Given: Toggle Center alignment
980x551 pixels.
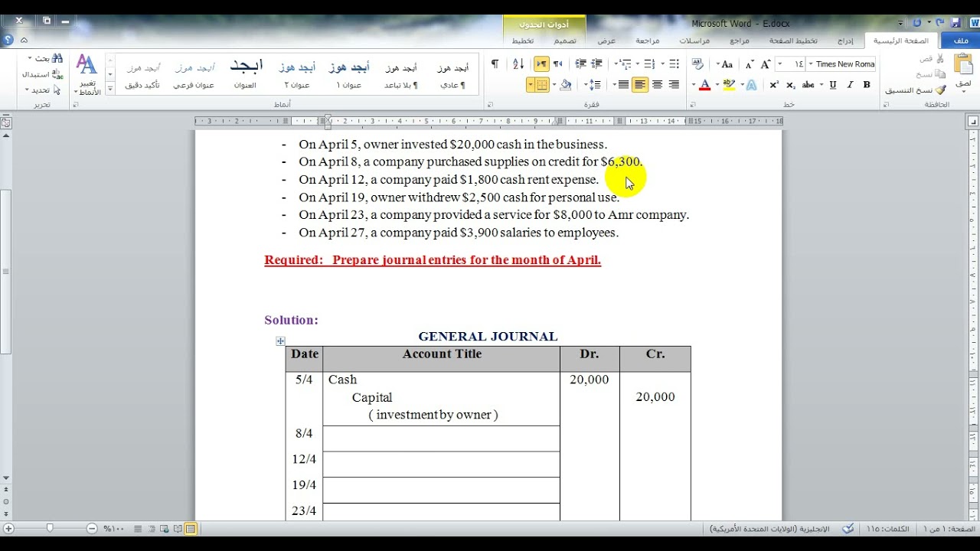Looking at the screenshot, I should click(657, 85).
